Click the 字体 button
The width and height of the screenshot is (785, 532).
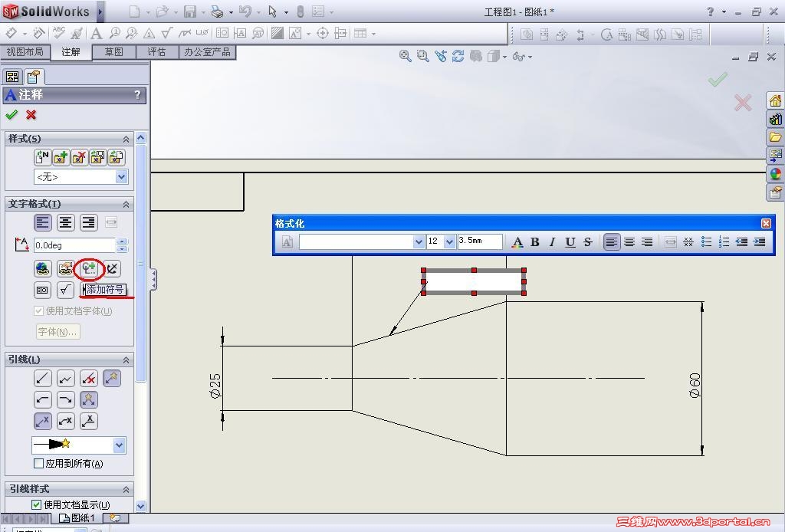(x=57, y=332)
